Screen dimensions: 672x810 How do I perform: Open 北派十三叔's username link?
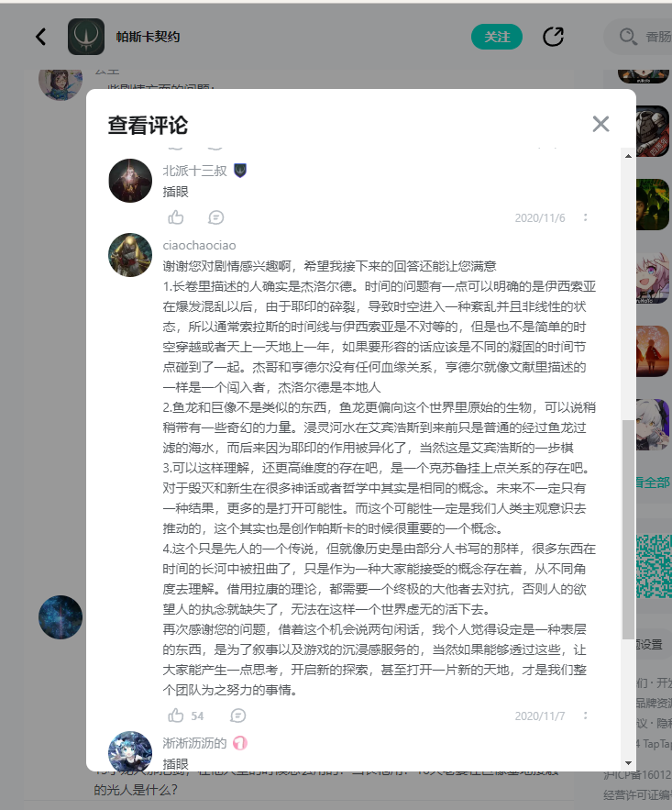click(x=194, y=171)
